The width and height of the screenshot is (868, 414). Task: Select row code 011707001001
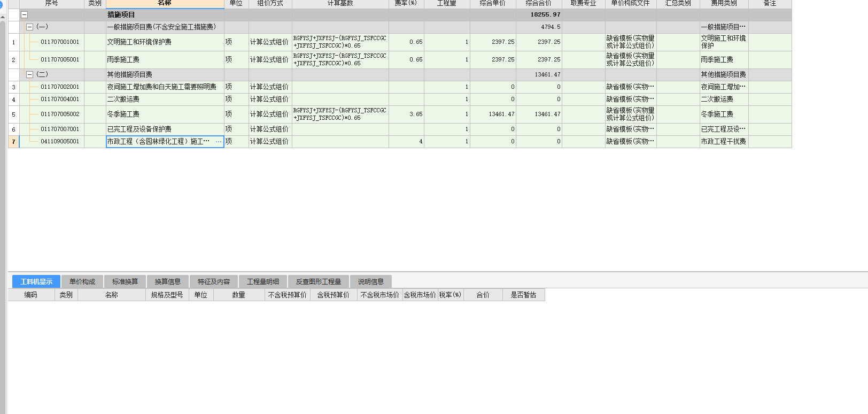pyautogui.click(x=60, y=42)
